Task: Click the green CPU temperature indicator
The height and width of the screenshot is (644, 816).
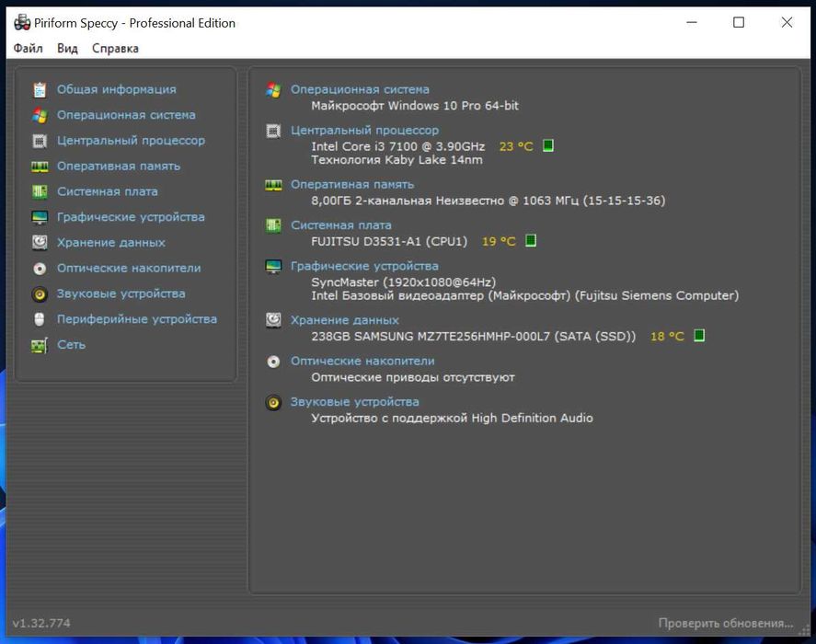Action: click(x=548, y=145)
